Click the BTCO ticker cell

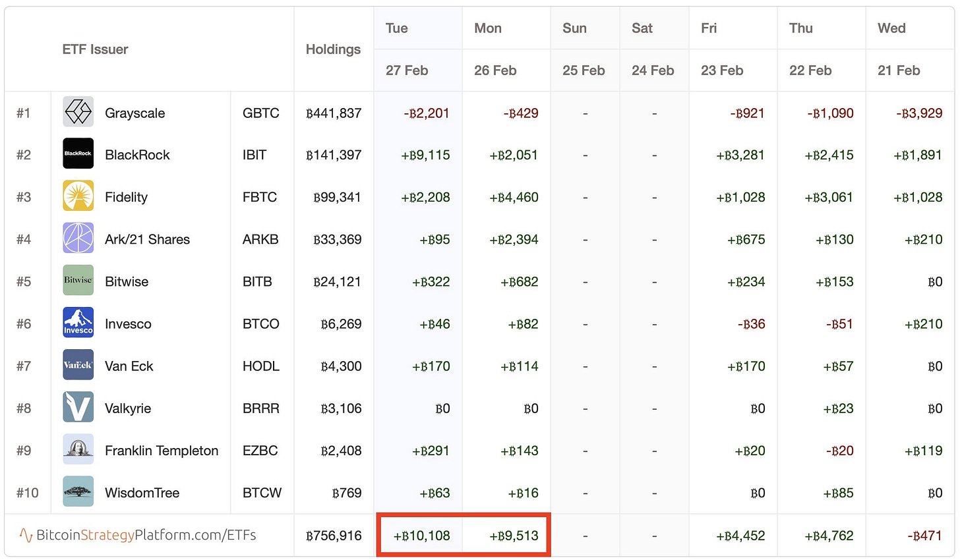point(261,323)
